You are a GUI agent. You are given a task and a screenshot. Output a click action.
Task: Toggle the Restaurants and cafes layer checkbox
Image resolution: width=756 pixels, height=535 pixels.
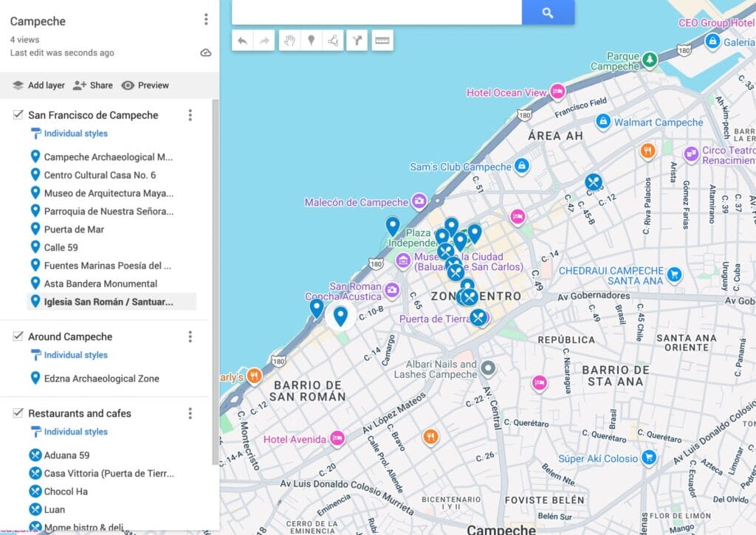[18, 413]
